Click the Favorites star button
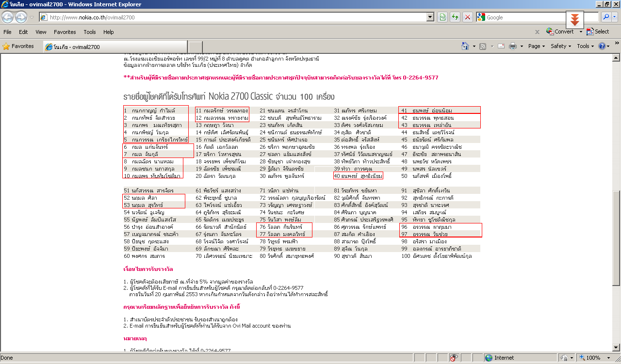 pos(18,47)
